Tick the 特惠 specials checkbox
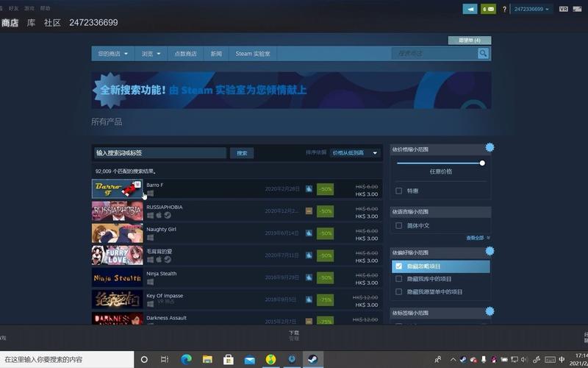The height and width of the screenshot is (368, 588). point(398,191)
